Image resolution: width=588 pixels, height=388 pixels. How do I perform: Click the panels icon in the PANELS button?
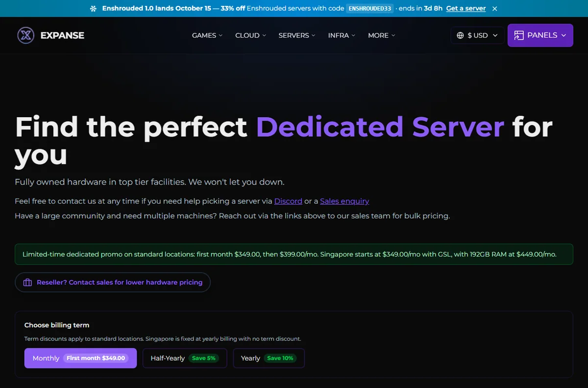[518, 35]
